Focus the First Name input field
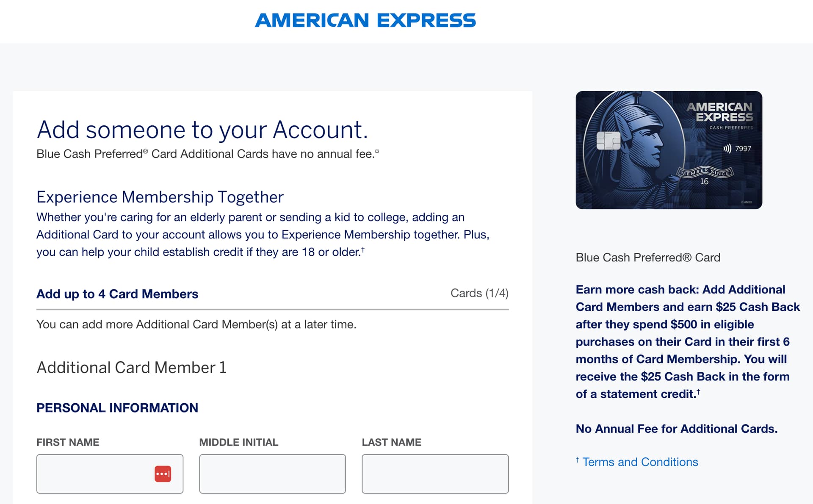The width and height of the screenshot is (813, 504). click(x=110, y=474)
